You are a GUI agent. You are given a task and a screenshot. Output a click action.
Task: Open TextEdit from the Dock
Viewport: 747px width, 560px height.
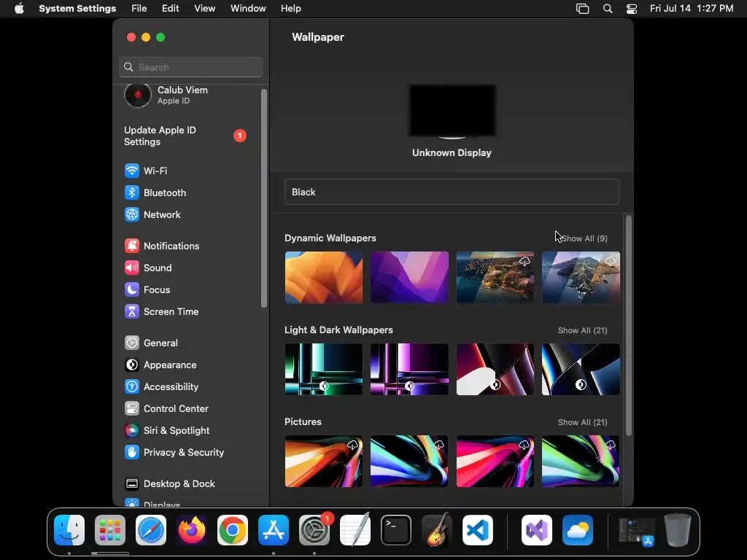coord(355,530)
